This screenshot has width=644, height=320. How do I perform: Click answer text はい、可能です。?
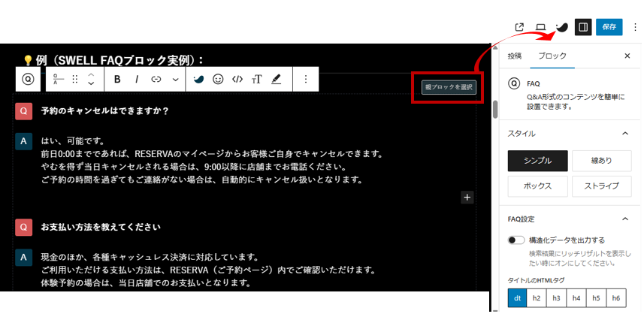pos(73,141)
